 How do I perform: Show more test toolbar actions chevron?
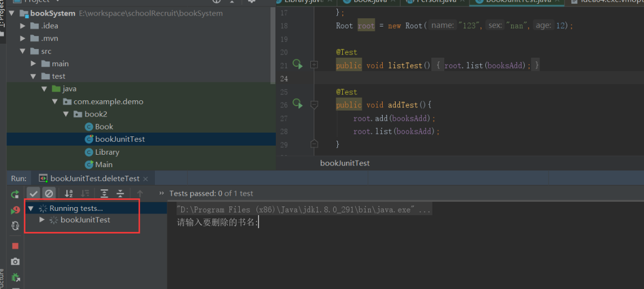pos(161,194)
